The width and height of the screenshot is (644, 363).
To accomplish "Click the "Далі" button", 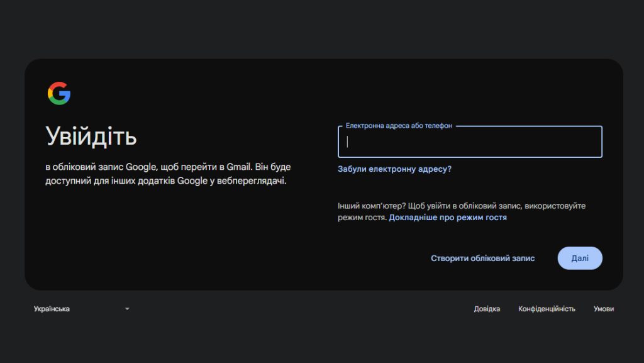I will tap(580, 259).
